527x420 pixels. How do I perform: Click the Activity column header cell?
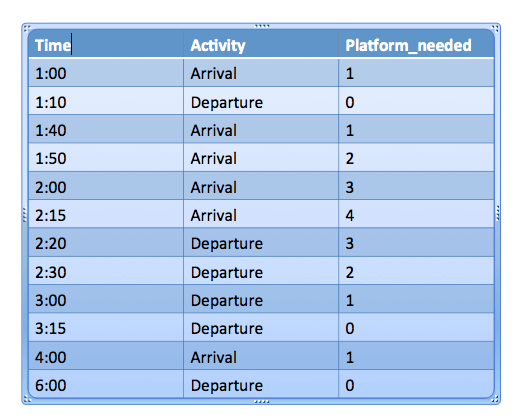click(261, 44)
